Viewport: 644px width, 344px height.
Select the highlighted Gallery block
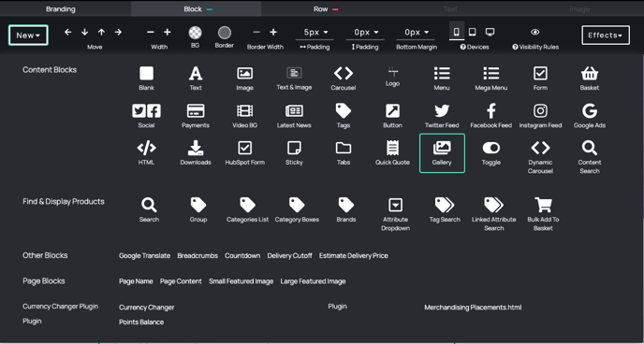click(442, 153)
